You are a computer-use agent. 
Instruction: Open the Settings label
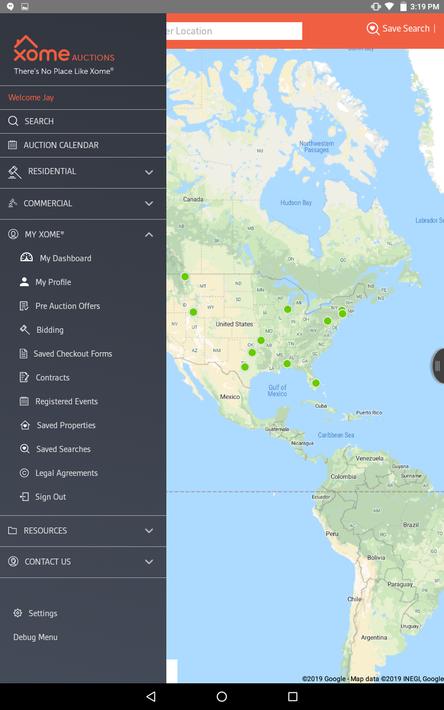coord(43,613)
